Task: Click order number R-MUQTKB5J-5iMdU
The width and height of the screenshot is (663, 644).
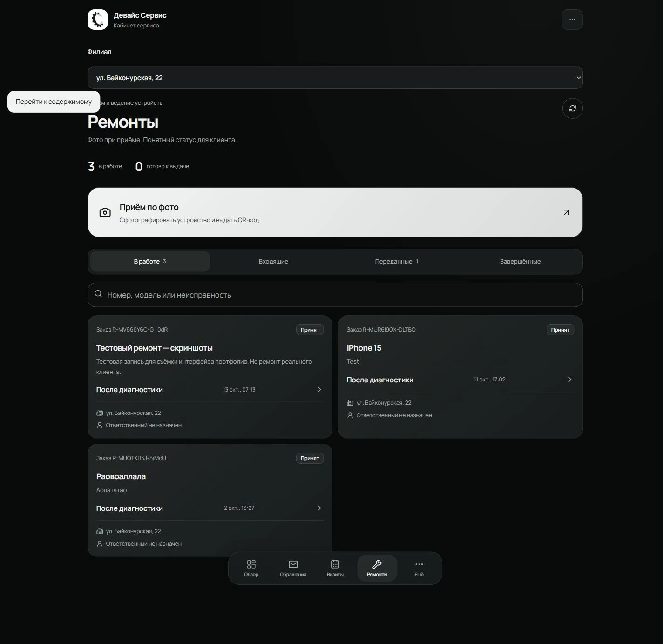Action: [x=139, y=458]
